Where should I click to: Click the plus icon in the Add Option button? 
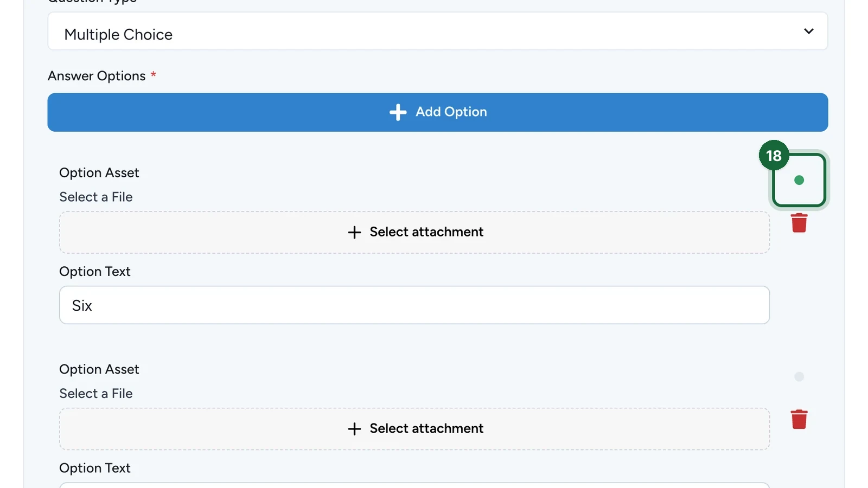pos(398,112)
